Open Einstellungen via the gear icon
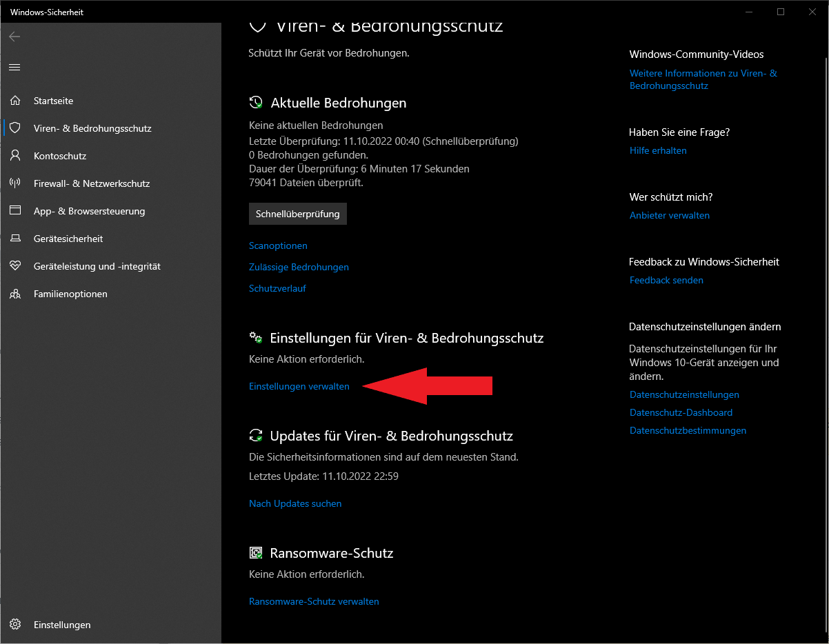The image size is (829, 644). click(15, 625)
